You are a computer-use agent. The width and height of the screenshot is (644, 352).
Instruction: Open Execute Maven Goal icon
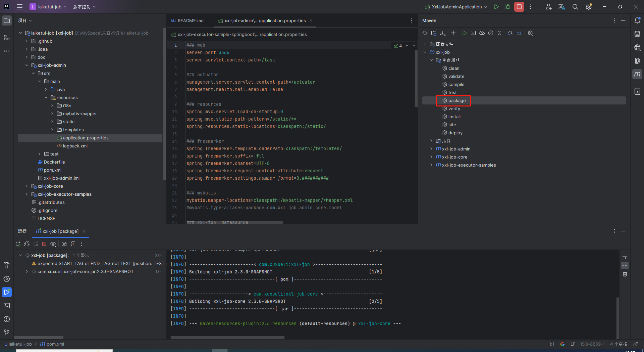point(473,33)
